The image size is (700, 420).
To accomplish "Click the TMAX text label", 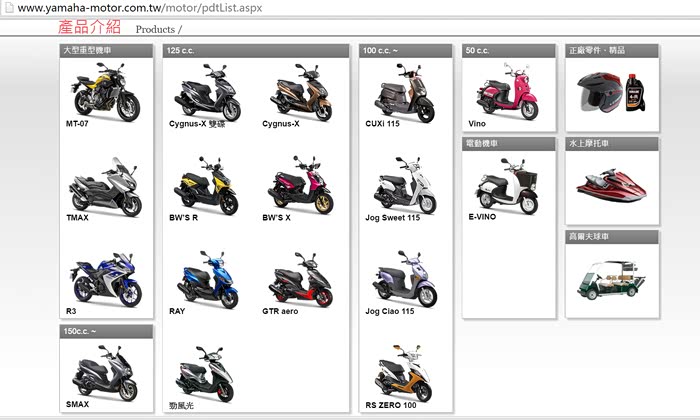I will click(x=77, y=217).
